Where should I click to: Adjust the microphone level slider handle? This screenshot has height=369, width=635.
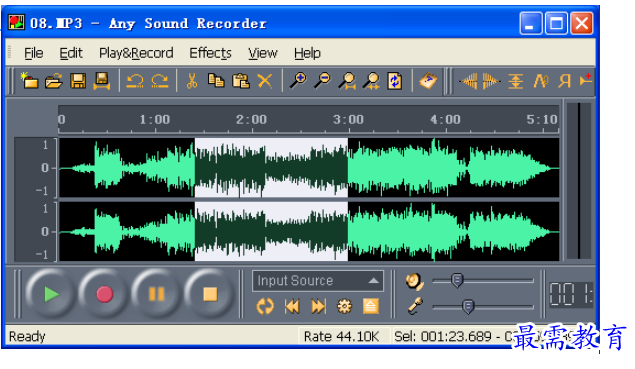click(468, 307)
